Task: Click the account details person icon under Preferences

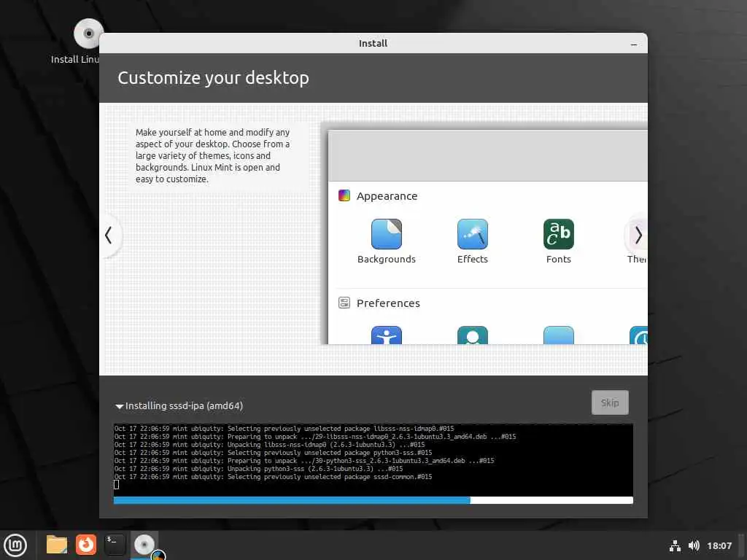Action: (x=472, y=335)
